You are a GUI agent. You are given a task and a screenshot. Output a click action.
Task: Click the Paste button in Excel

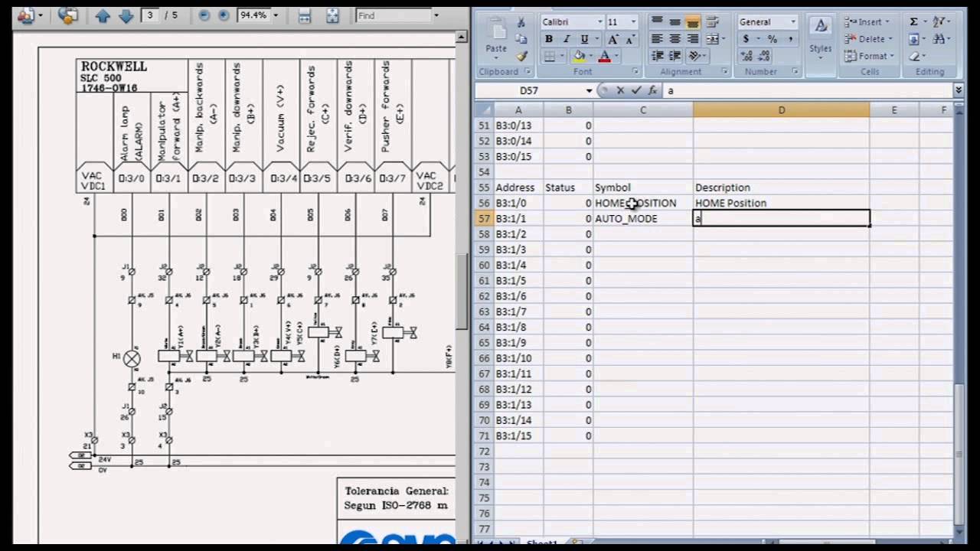pyautogui.click(x=496, y=38)
